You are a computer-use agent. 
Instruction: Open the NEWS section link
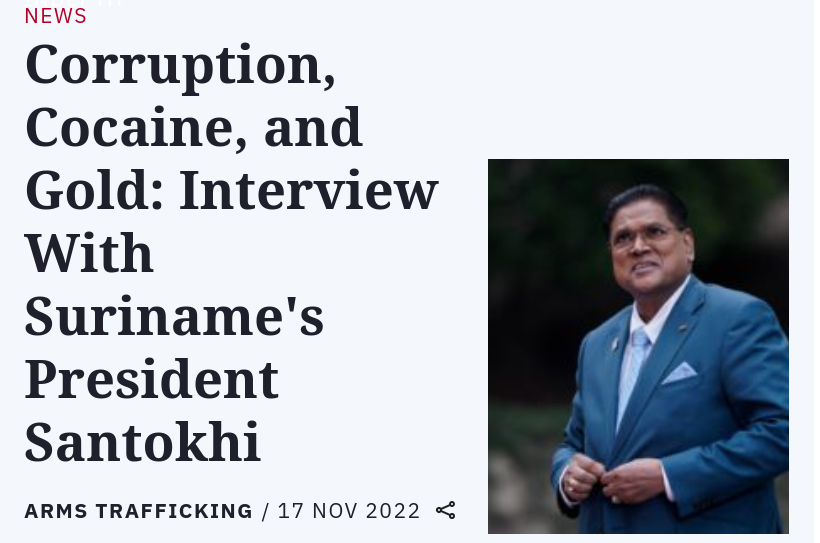pyautogui.click(x=56, y=16)
